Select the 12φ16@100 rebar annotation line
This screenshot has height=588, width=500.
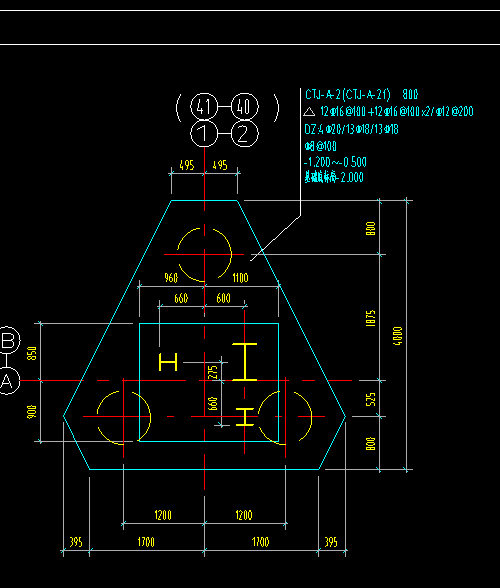pyautogui.click(x=397, y=112)
